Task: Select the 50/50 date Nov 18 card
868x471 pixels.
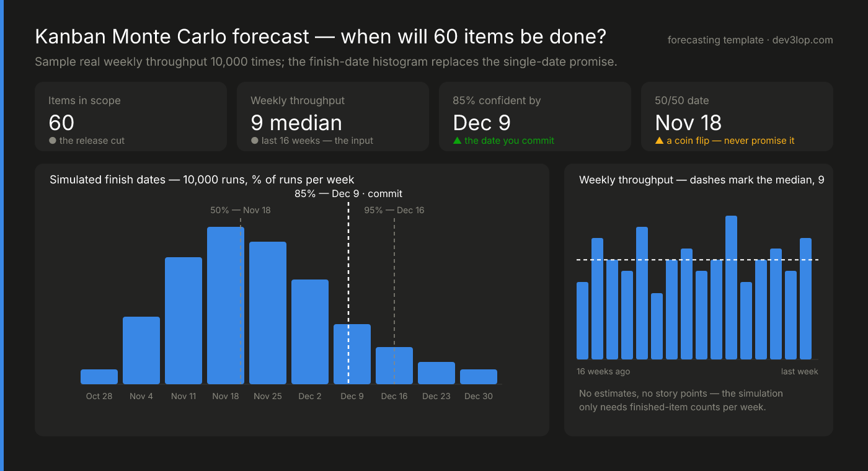Action: pos(737,117)
